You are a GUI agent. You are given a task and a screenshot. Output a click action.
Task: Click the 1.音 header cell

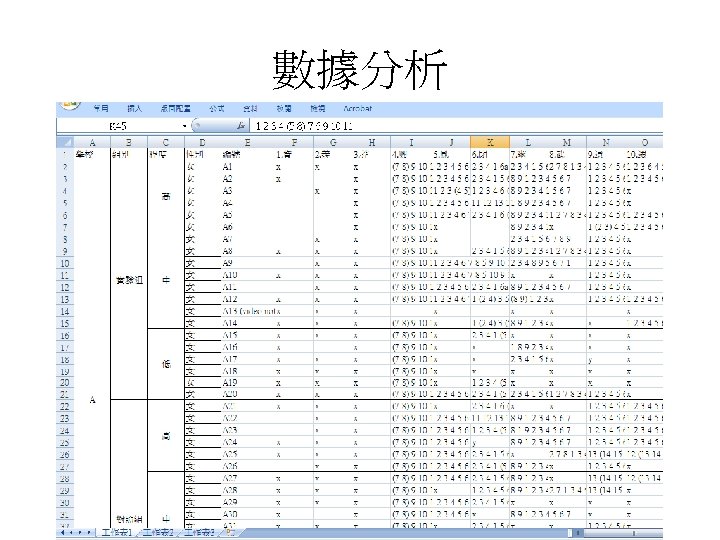294,155
